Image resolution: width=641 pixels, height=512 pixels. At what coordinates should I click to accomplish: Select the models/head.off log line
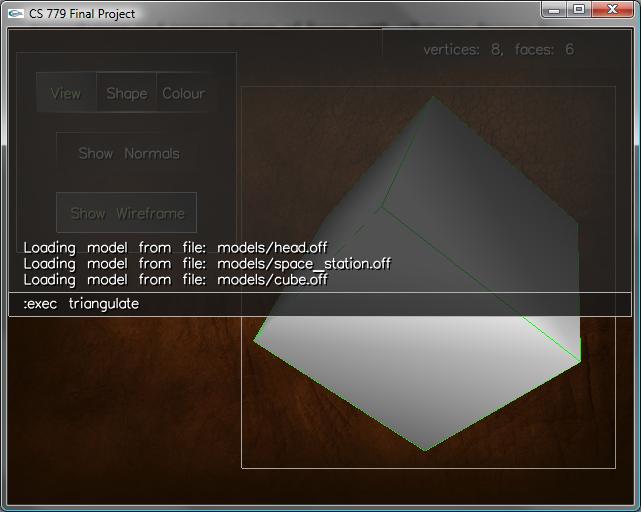tap(175, 248)
